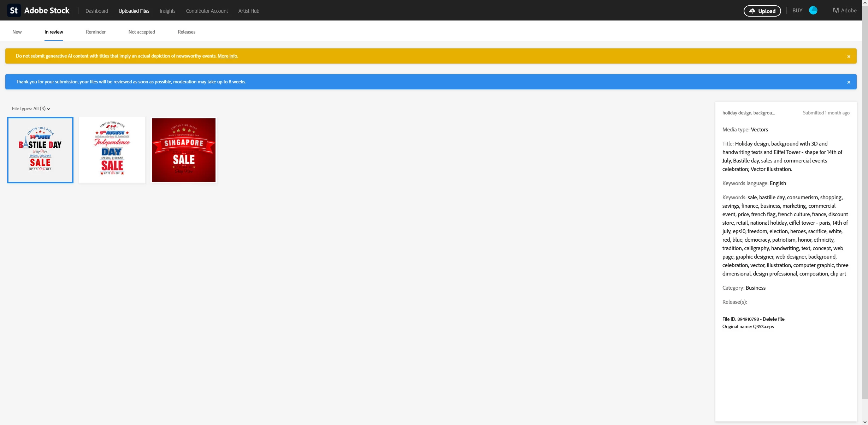Select the red Singapore sale thumbnail
The height and width of the screenshot is (425, 868).
[x=184, y=150]
